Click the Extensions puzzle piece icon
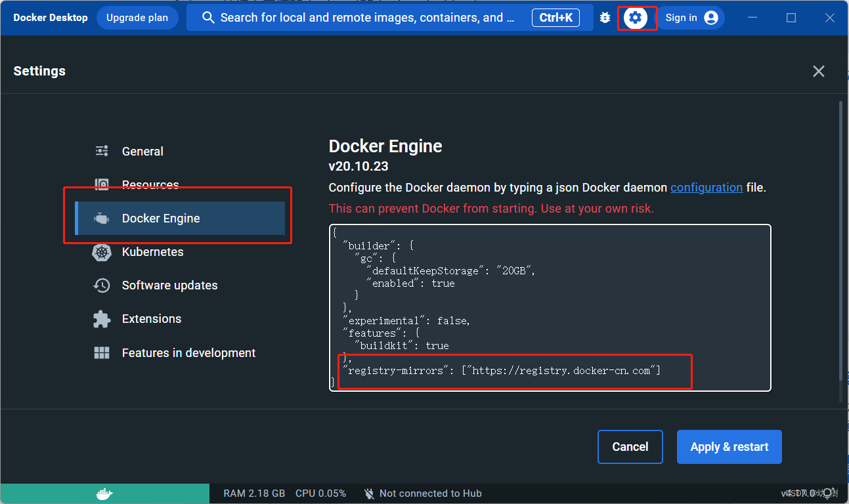The image size is (849, 504). coord(102,319)
